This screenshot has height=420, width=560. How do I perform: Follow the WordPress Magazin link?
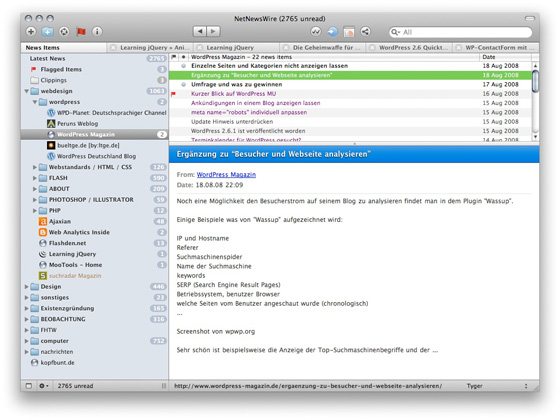226,175
